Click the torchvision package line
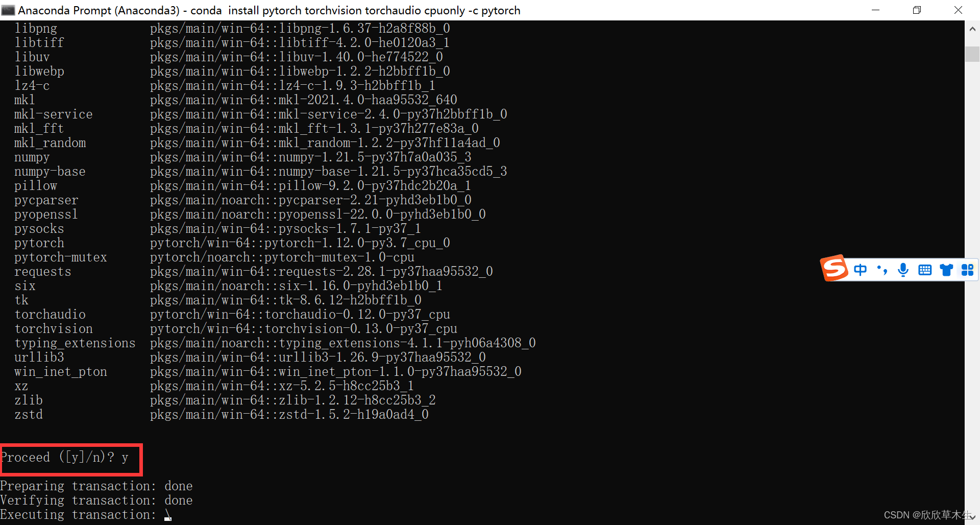Screen dimensions: 980x525 [x=236, y=328]
